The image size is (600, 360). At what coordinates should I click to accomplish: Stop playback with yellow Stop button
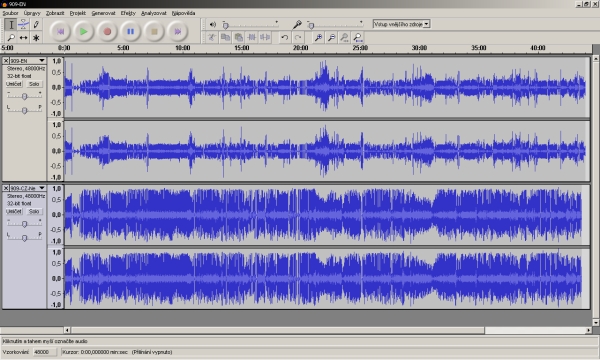154,31
